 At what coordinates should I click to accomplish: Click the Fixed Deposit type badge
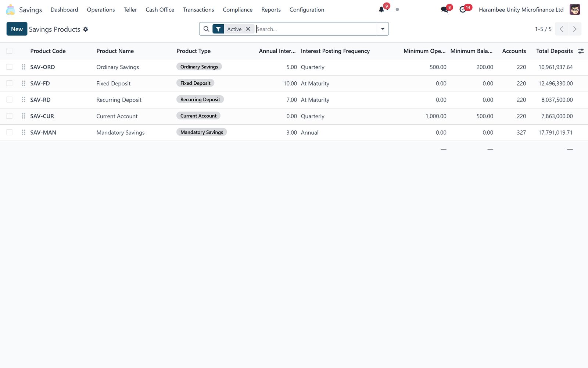pyautogui.click(x=195, y=83)
